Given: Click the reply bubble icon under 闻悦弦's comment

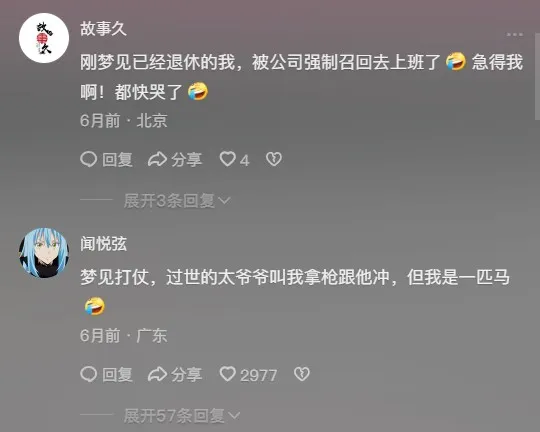Looking at the screenshot, I should pyautogui.click(x=89, y=374).
